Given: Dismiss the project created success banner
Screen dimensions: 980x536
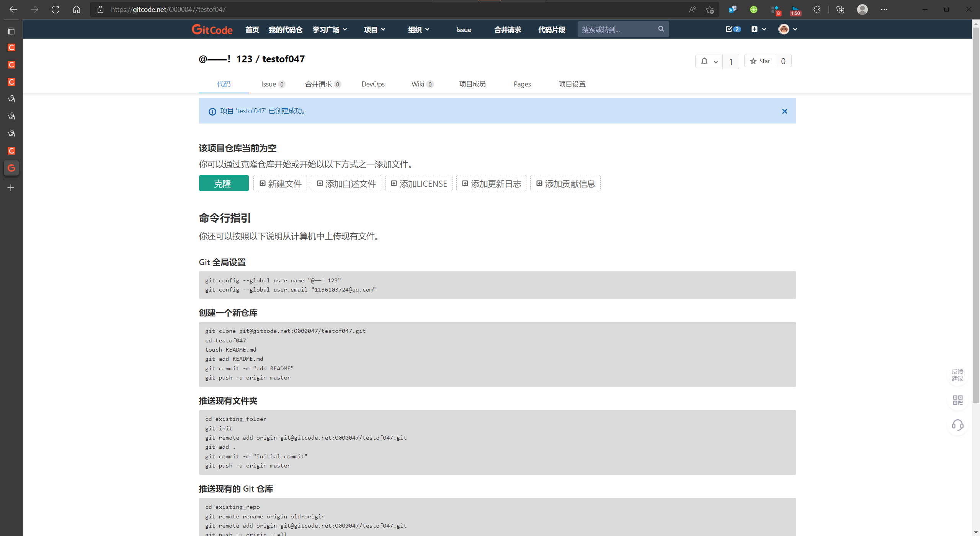Looking at the screenshot, I should click(784, 111).
